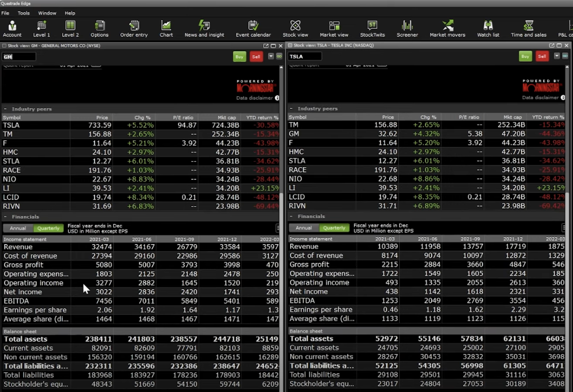Open the Window menu
Image resolution: width=573 pixels, height=392 pixels.
click(x=47, y=13)
